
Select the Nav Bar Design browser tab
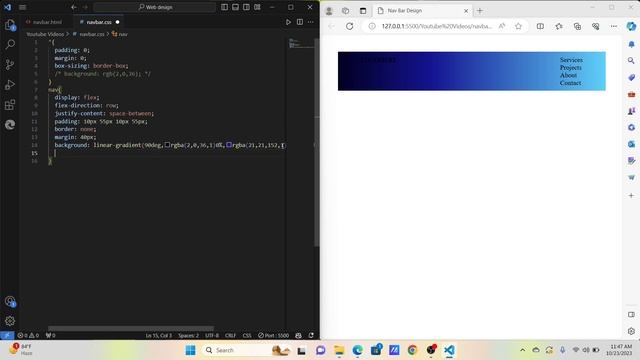point(422,11)
